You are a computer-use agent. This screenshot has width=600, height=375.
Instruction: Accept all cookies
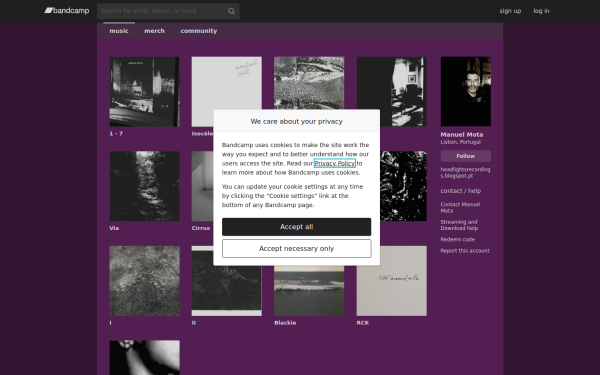click(297, 227)
